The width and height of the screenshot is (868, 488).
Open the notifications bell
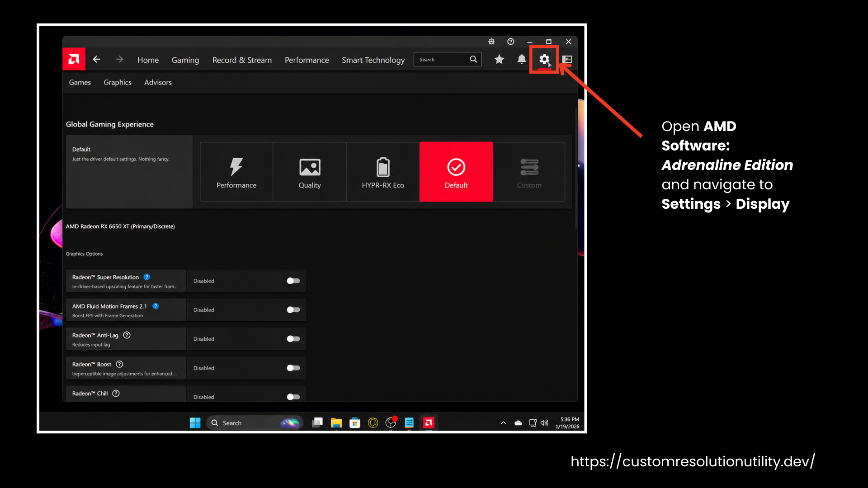(522, 59)
